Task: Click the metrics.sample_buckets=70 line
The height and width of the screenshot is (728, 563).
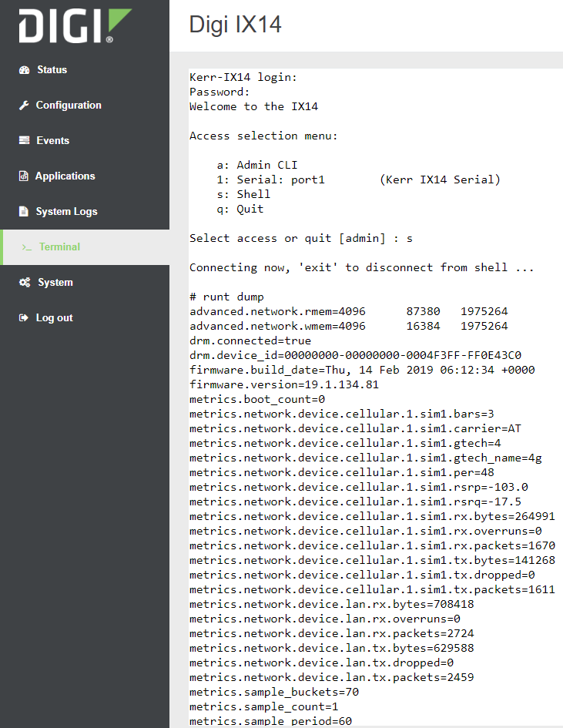Action: (274, 692)
